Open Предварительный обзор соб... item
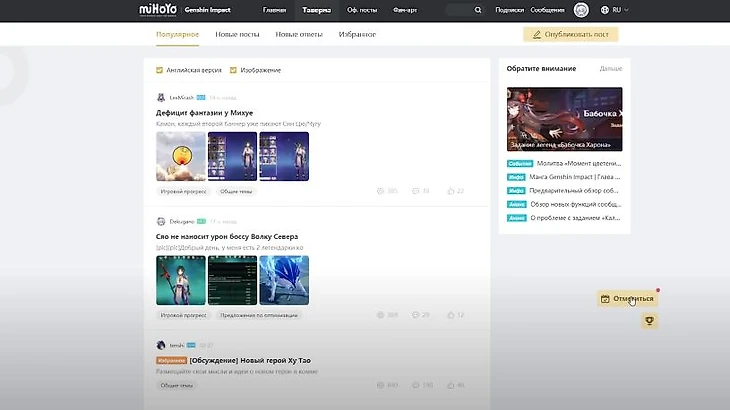Viewport: 730px width, 410px height. tap(563, 190)
